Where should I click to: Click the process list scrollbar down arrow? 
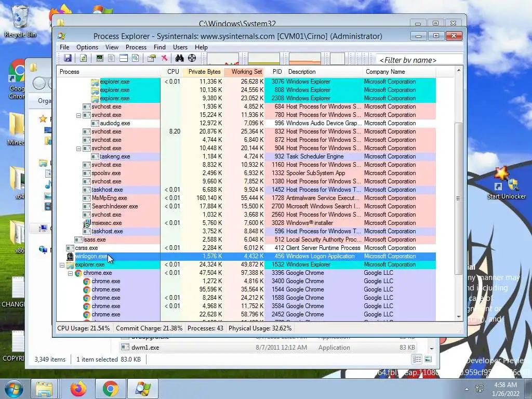(458, 316)
